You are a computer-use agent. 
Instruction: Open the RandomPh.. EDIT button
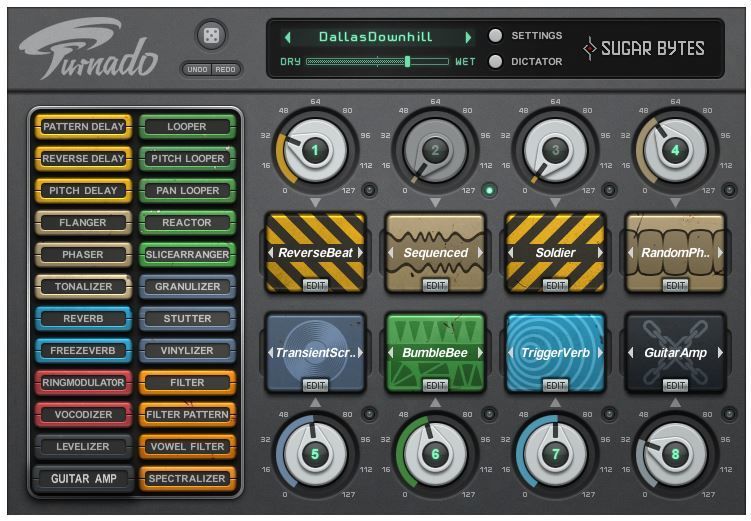675,285
